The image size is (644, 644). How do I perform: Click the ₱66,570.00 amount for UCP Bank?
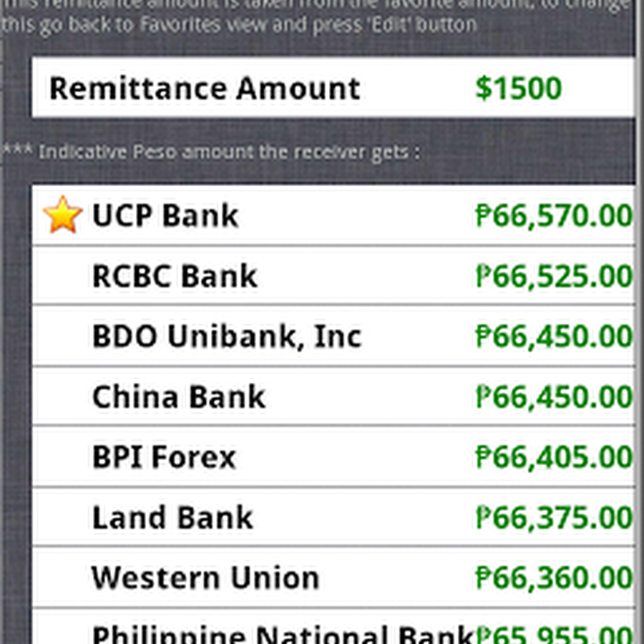click(x=554, y=216)
